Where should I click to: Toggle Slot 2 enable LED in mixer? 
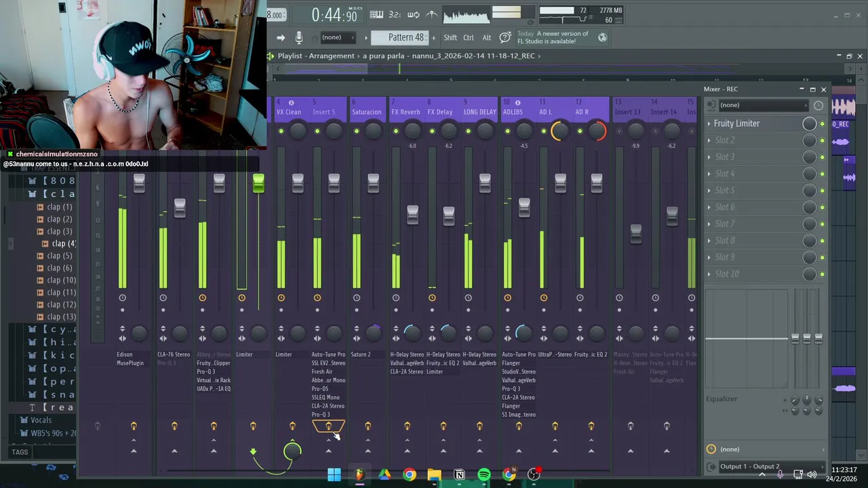click(x=823, y=140)
